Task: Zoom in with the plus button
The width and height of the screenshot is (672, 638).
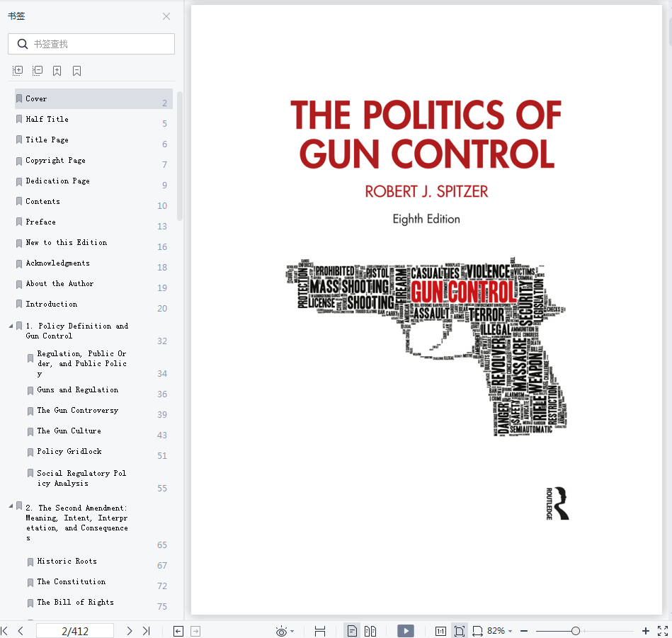Action: click(x=646, y=631)
